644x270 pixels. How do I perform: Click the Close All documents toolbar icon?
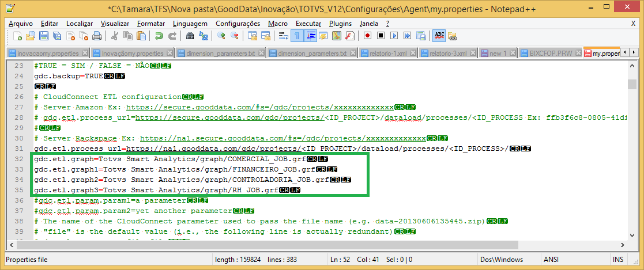[x=84, y=36]
